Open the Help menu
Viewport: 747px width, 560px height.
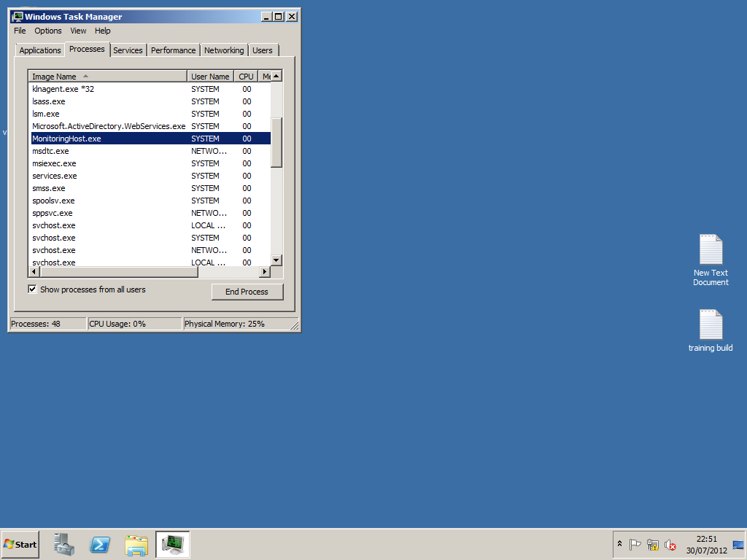pos(102,31)
